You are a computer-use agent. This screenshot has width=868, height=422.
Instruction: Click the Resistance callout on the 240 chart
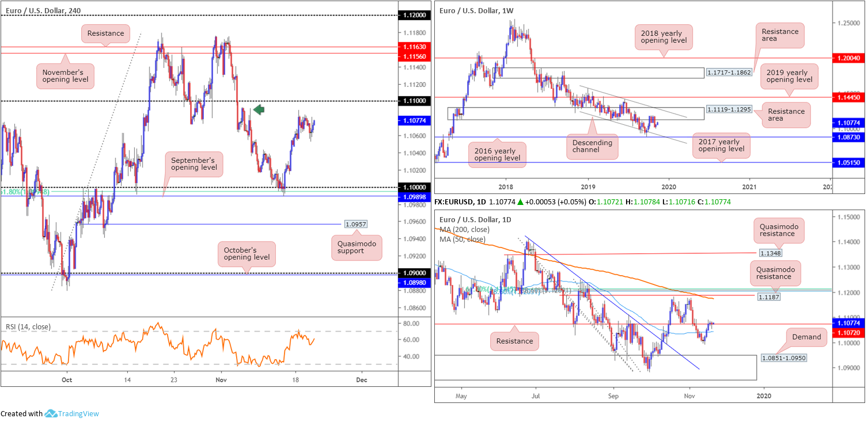coord(105,33)
